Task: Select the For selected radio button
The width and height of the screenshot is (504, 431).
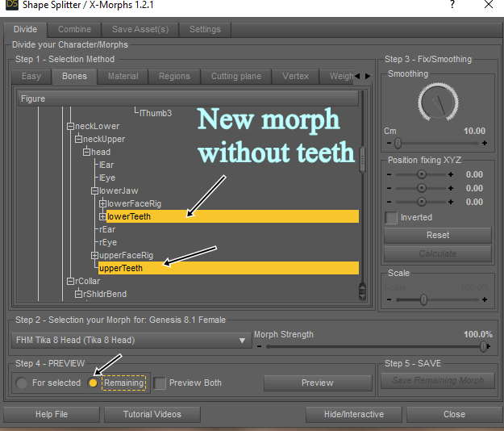Action: [x=22, y=383]
